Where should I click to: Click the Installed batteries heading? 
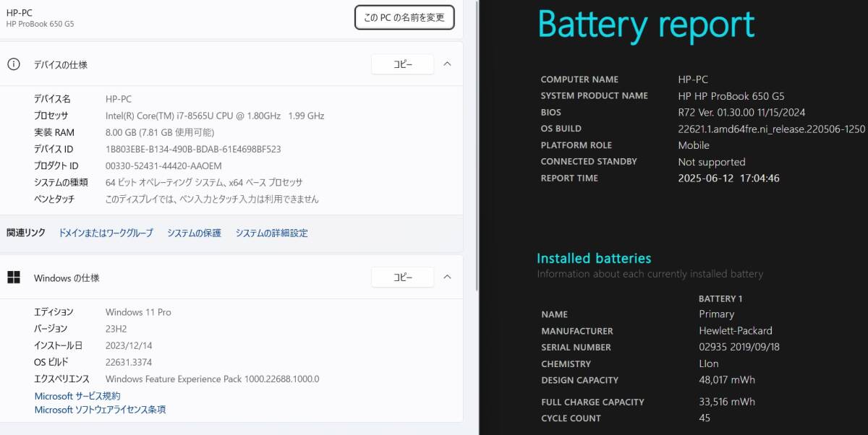594,258
